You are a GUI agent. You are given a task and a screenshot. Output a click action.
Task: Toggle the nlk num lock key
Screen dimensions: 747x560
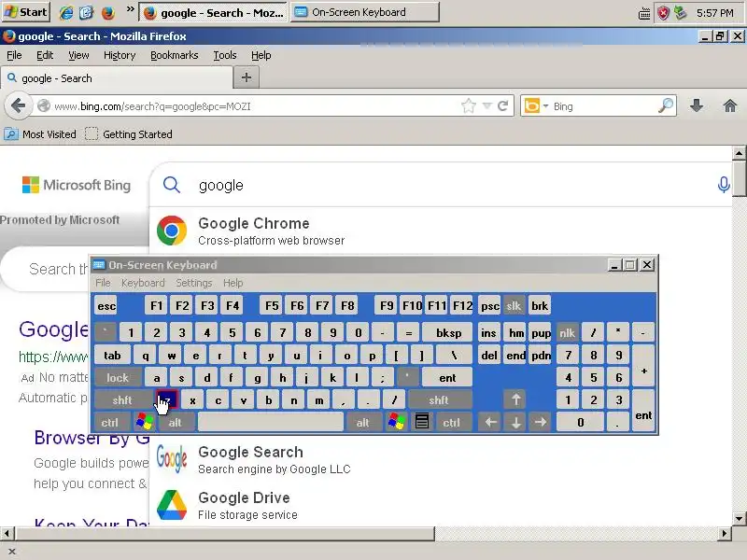pos(567,333)
